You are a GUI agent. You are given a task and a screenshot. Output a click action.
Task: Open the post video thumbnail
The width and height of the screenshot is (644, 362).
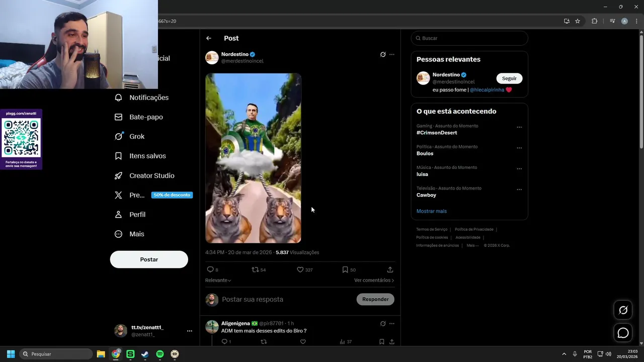click(x=253, y=158)
